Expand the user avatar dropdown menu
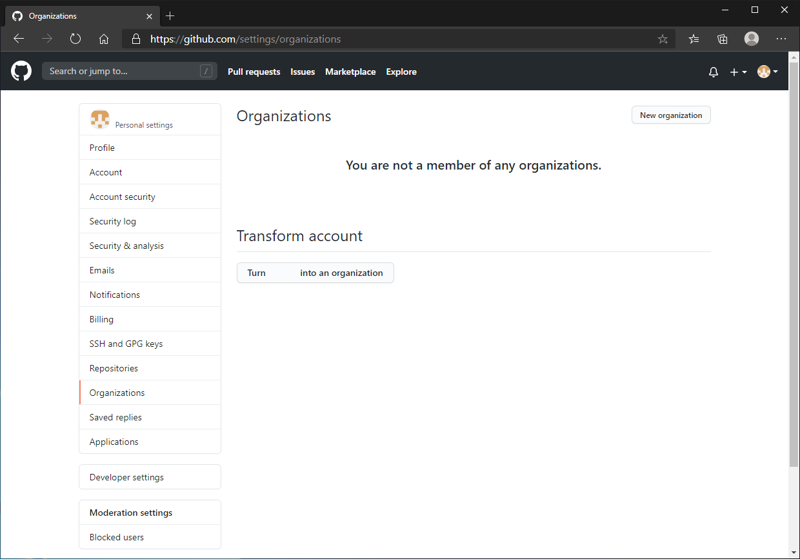The image size is (800, 559). 767,72
